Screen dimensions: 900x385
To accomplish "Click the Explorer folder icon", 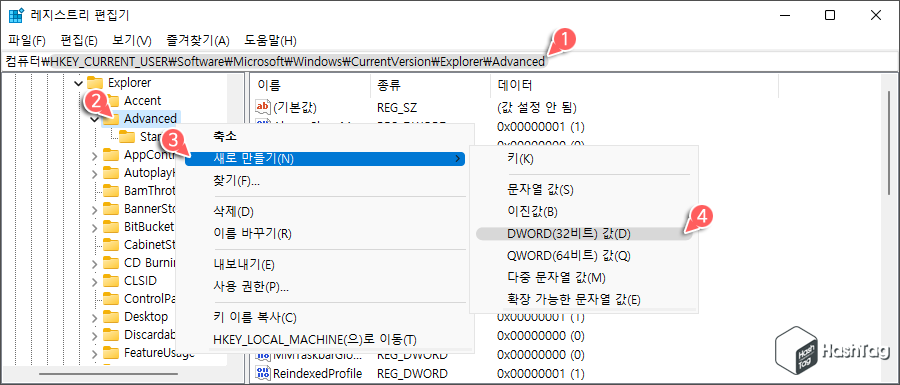I will [95, 83].
